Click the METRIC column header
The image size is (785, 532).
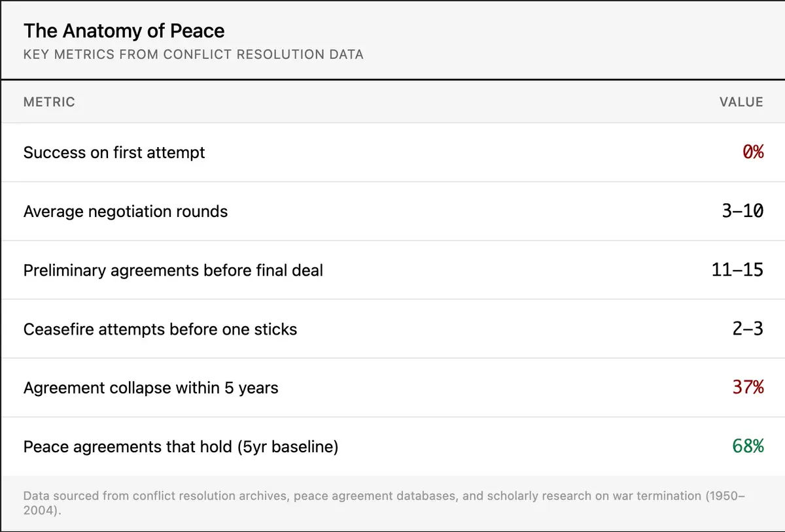[x=49, y=102]
